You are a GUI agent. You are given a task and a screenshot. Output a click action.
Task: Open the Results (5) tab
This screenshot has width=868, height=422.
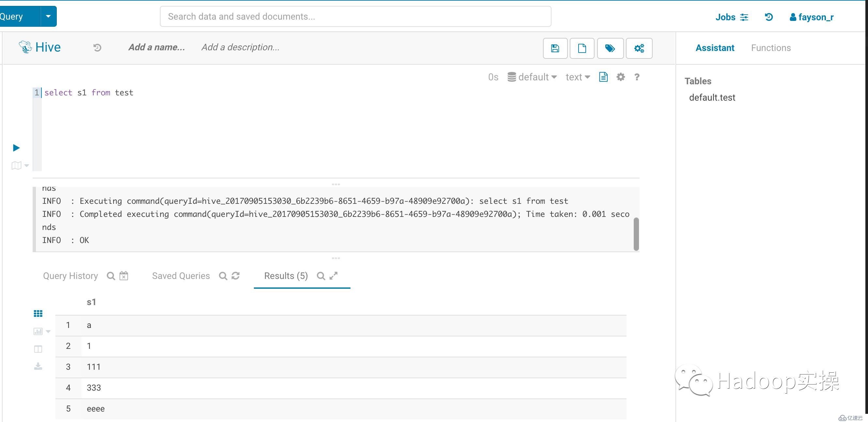286,276
